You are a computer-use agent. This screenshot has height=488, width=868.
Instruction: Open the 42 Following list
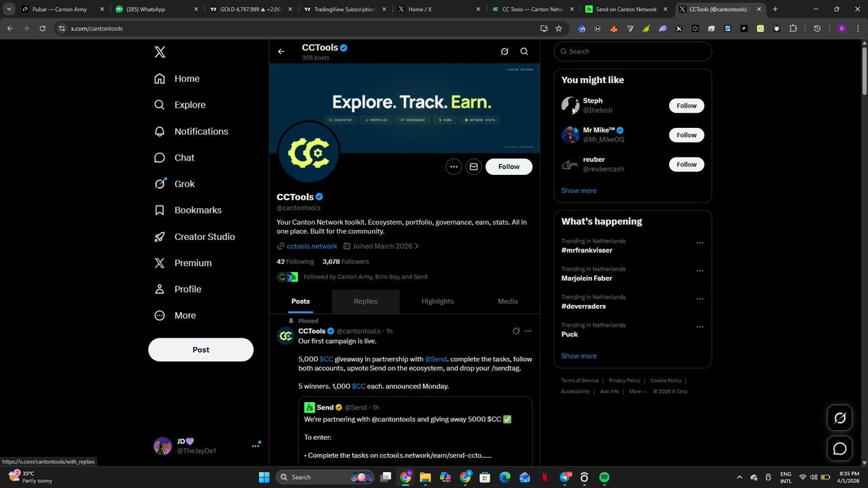tap(295, 262)
